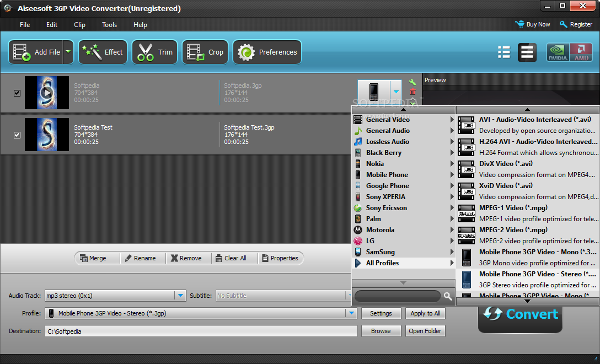The image size is (600, 364).
Task: Click the phone profile icon of Softpedia row
Action: (x=374, y=92)
